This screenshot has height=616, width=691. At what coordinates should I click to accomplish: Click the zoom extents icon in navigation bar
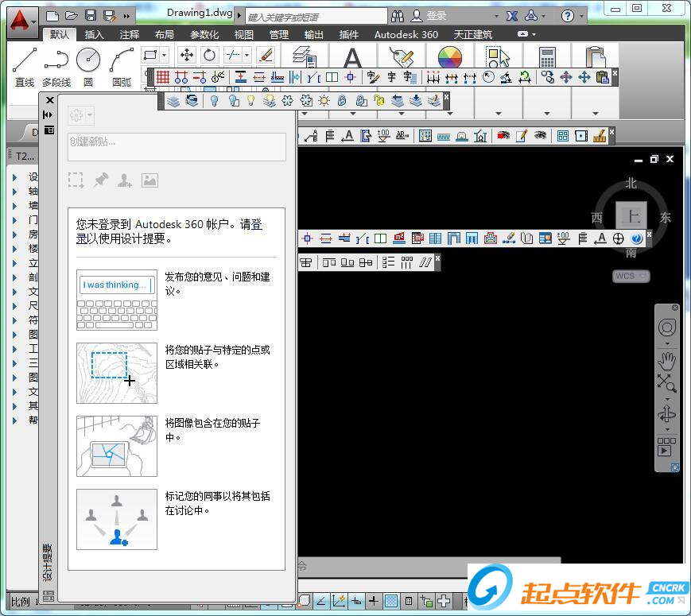667,383
